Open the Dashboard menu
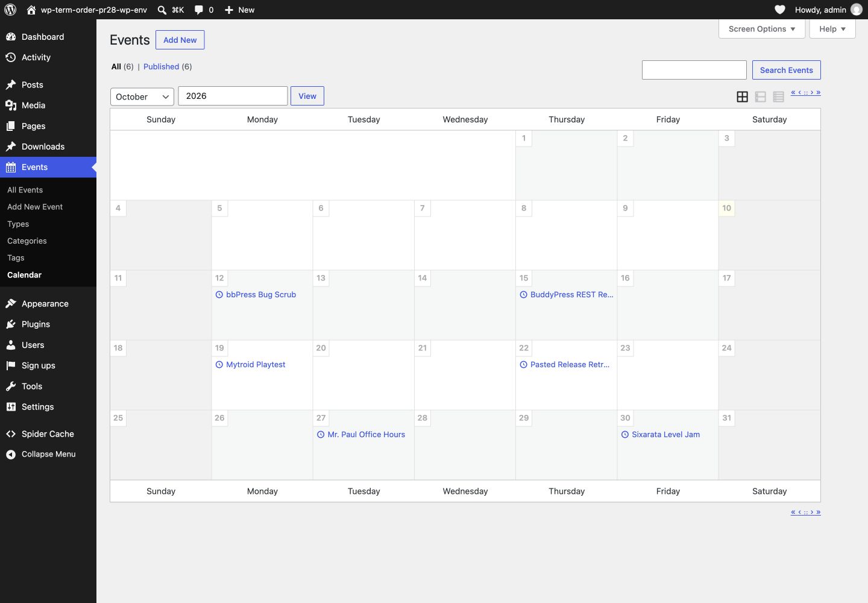Viewport: 868px width, 603px height. (x=48, y=37)
